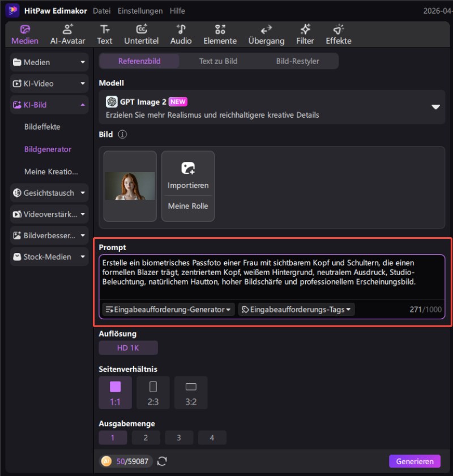Open the Effekte panel
The height and width of the screenshot is (476, 453).
click(338, 35)
